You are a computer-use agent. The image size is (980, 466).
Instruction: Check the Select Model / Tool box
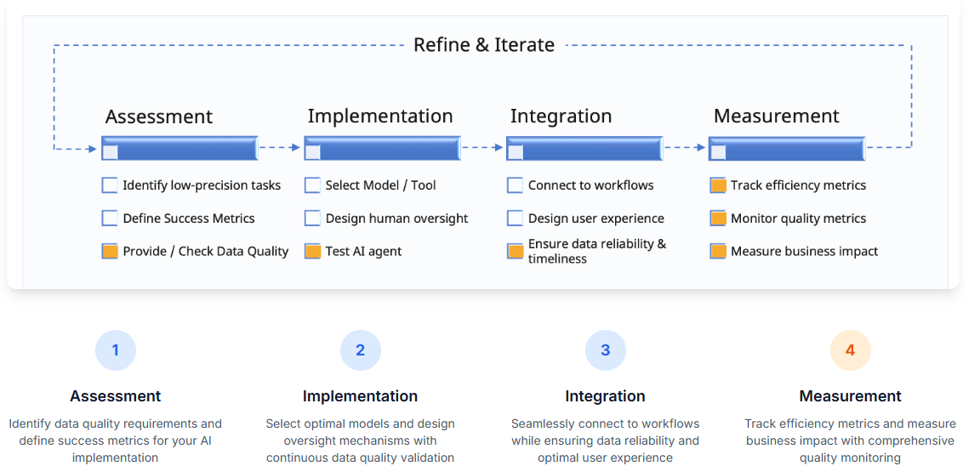tap(312, 185)
